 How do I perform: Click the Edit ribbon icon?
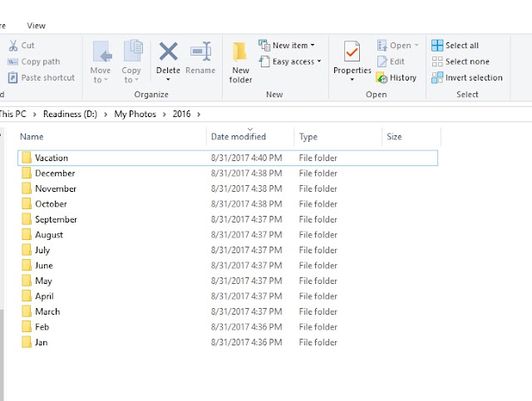pyautogui.click(x=382, y=61)
